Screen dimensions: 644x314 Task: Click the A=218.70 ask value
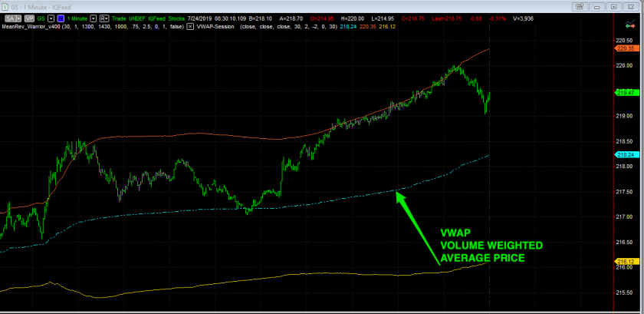click(x=292, y=18)
